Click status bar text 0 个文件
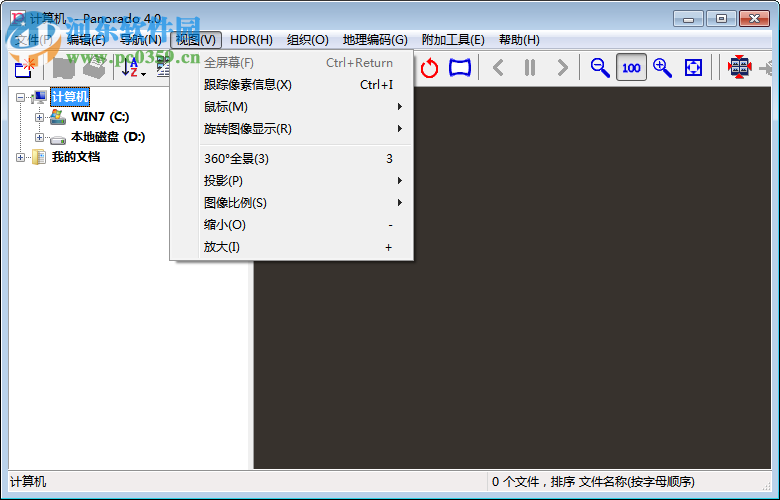Viewport: 780px width, 500px height. tap(515, 482)
